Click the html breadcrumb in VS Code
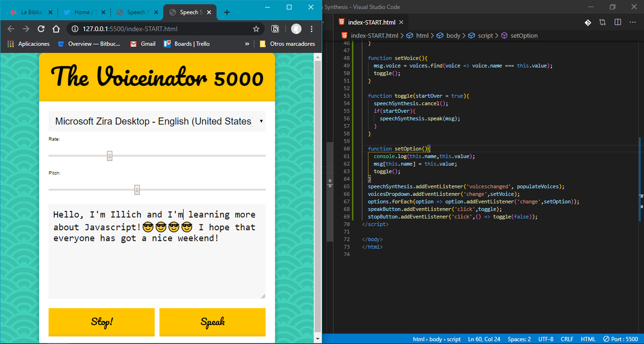This screenshot has width=644, height=344. point(418,35)
